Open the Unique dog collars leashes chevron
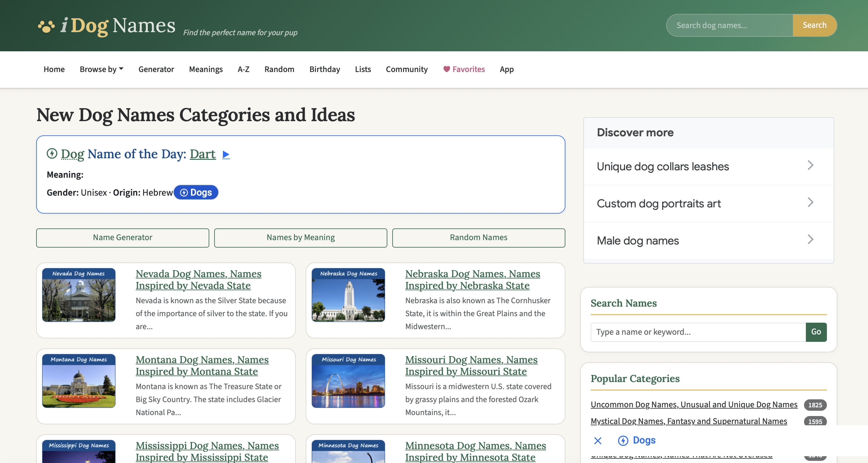 811,166
